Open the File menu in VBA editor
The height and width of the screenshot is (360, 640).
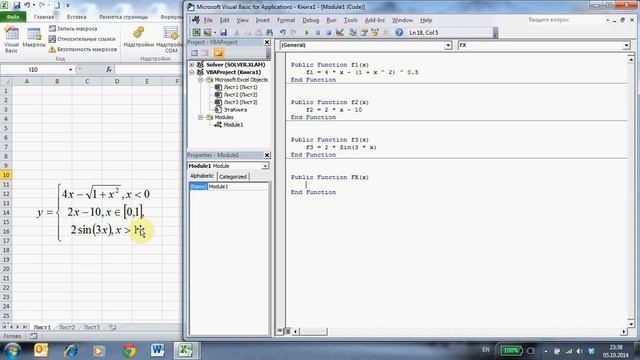pos(208,20)
